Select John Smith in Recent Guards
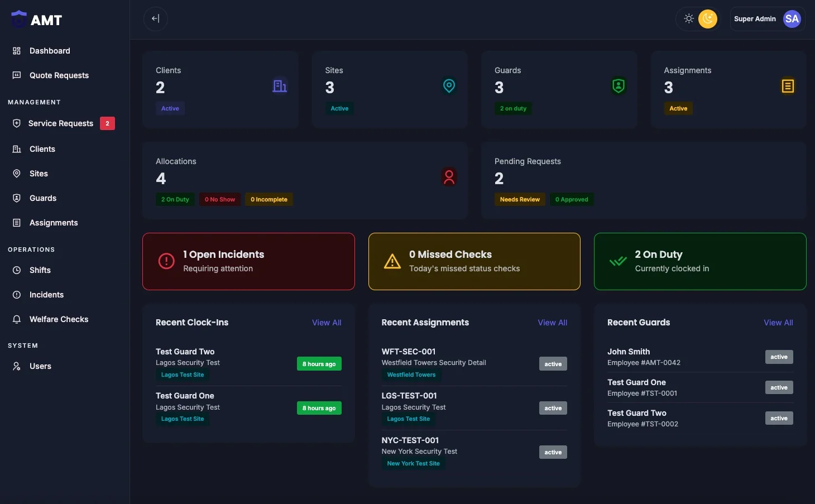Viewport: 815px width, 504px height. click(700, 357)
